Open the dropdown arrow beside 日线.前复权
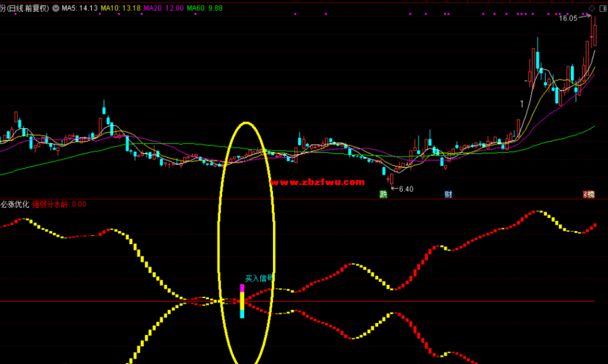Viewport: 608px width, 364px height. click(x=56, y=8)
